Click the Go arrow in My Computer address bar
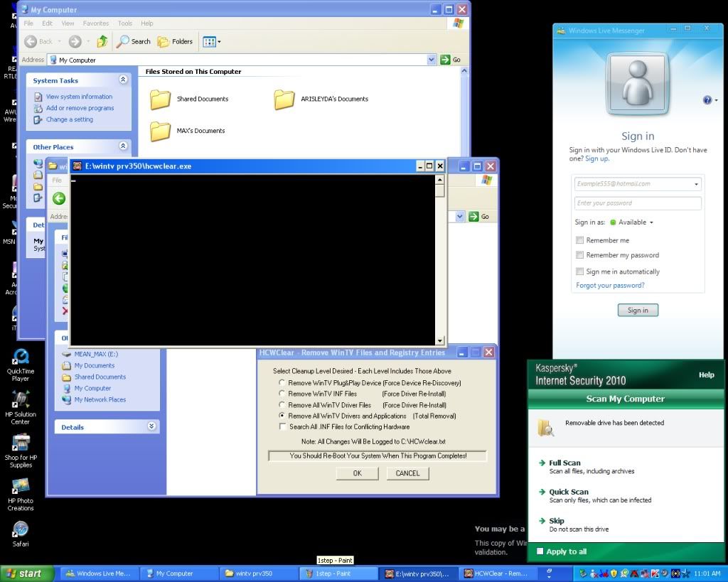 click(x=445, y=60)
